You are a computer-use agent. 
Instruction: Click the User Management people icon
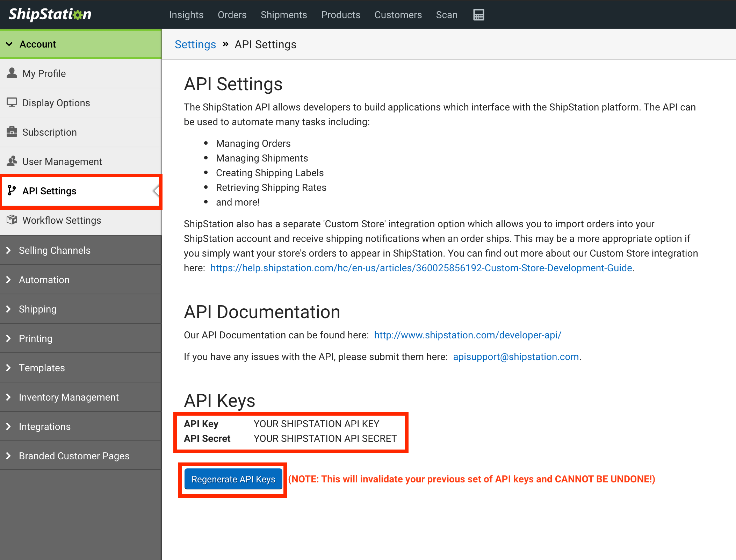coord(12,161)
